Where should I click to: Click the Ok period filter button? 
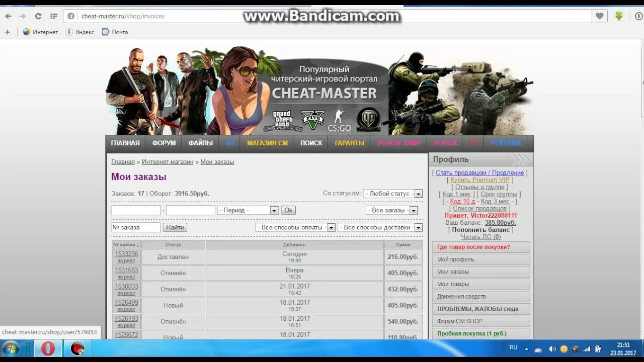pyautogui.click(x=288, y=210)
